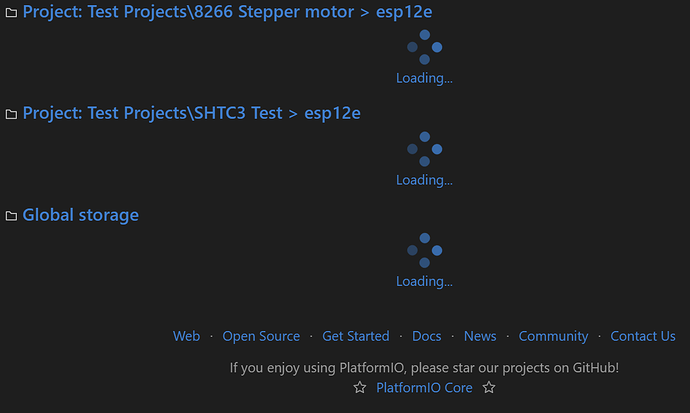Click Loading text under Global storage

click(x=424, y=281)
